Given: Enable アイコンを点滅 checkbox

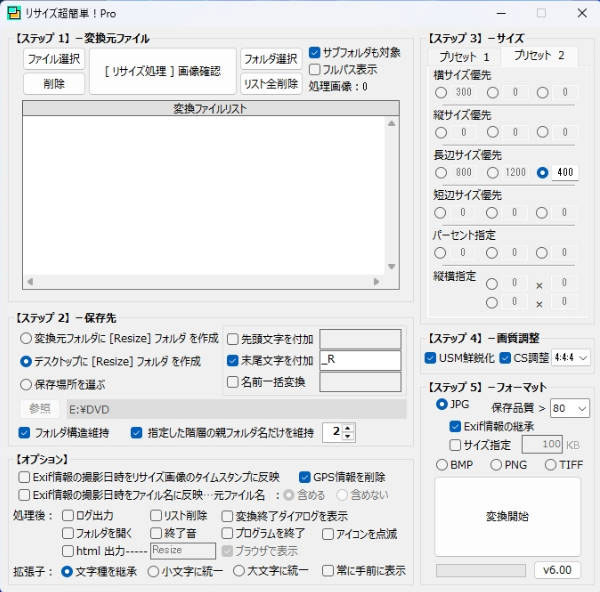Looking at the screenshot, I should (x=328, y=534).
